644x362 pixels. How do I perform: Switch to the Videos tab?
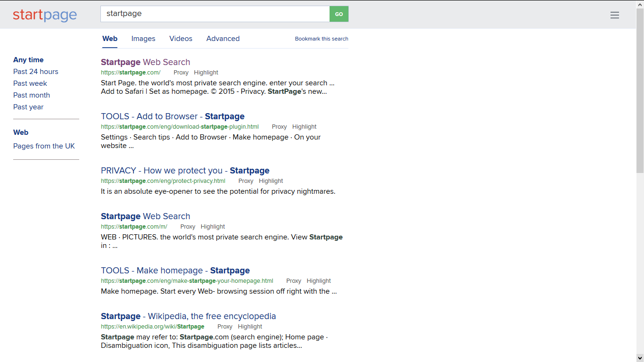click(x=181, y=39)
